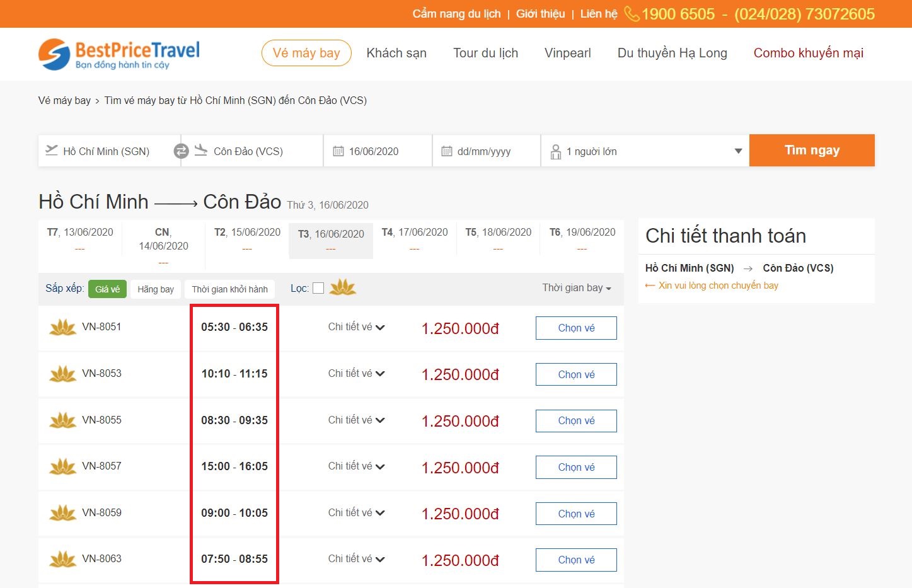This screenshot has width=912, height=588.
Task: Swap departure and destination with arrows icon
Action: (181, 151)
